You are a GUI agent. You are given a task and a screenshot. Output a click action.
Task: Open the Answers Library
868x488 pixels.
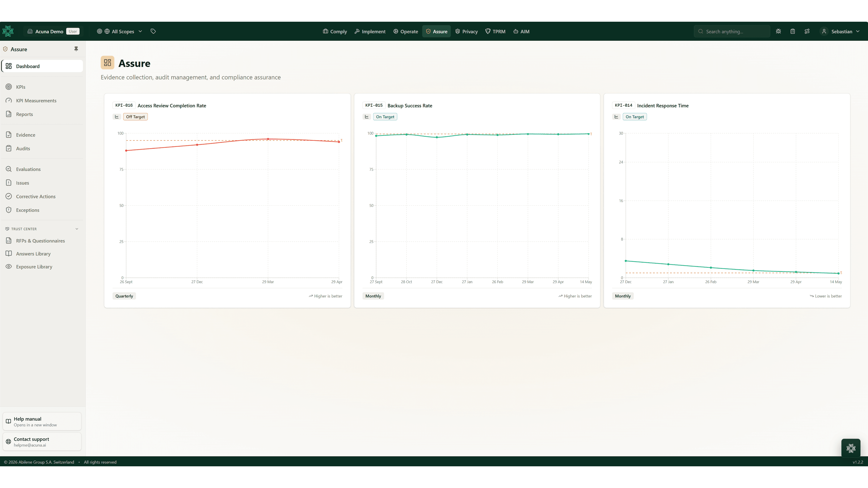[42, 254]
